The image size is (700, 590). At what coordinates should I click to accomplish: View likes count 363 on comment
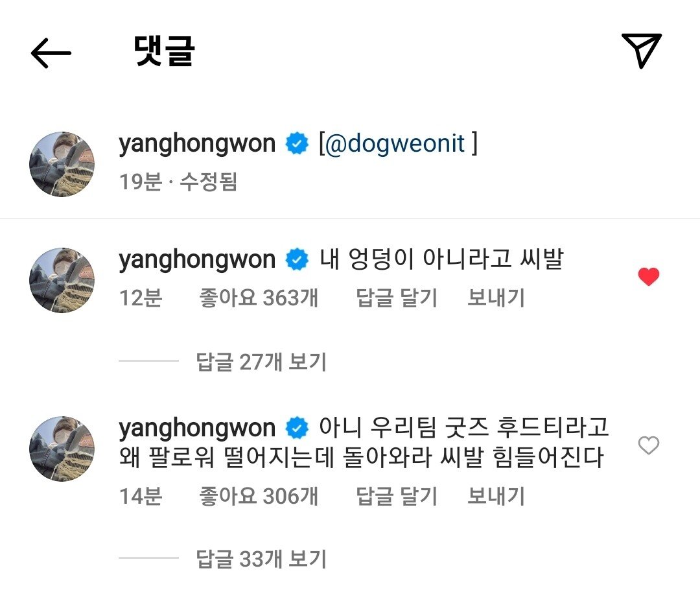point(259,298)
